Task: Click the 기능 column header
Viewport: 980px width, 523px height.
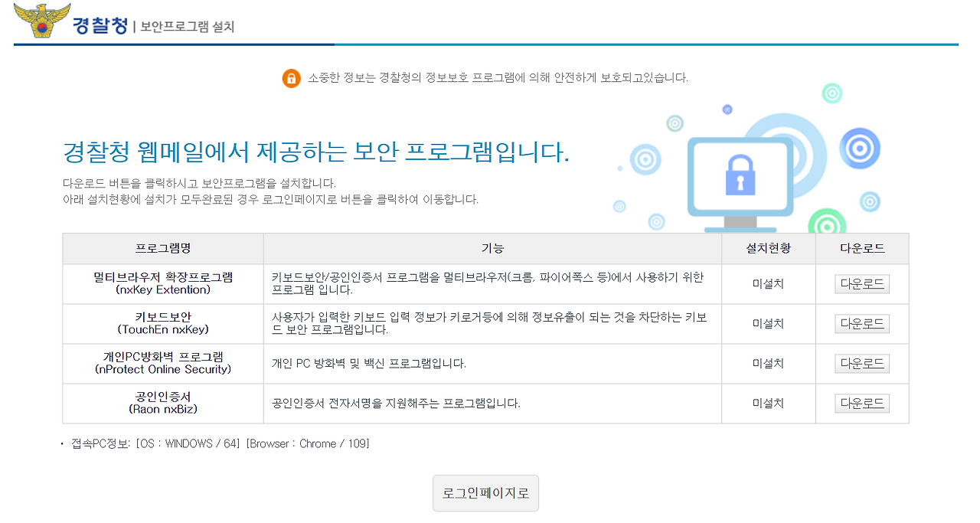Action: click(492, 249)
